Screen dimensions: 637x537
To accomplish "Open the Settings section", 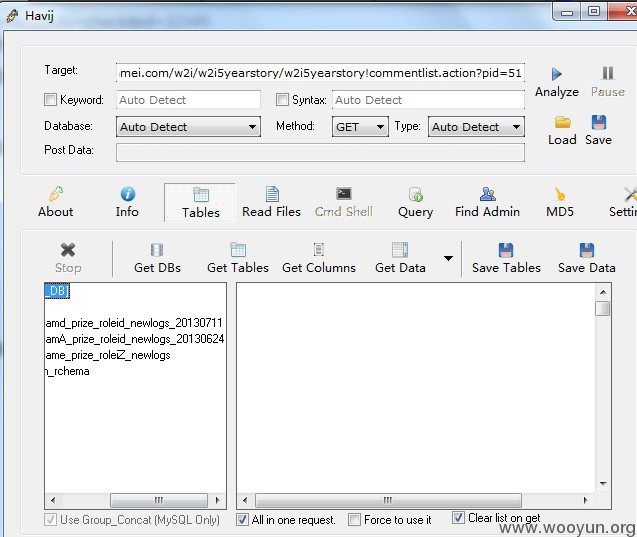I will [623, 202].
